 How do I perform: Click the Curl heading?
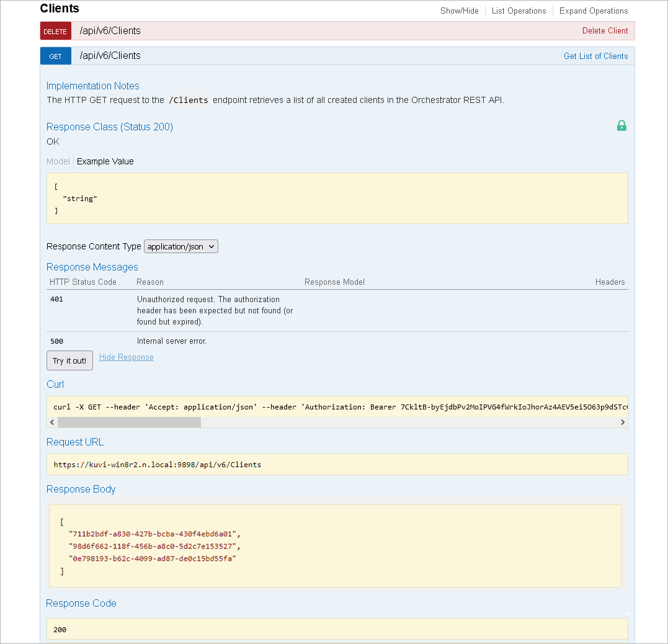(55, 384)
